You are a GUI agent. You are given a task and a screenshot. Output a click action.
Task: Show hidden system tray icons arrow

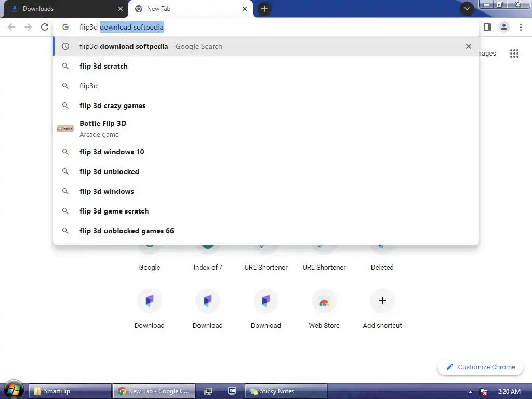pyautogui.click(x=470, y=392)
